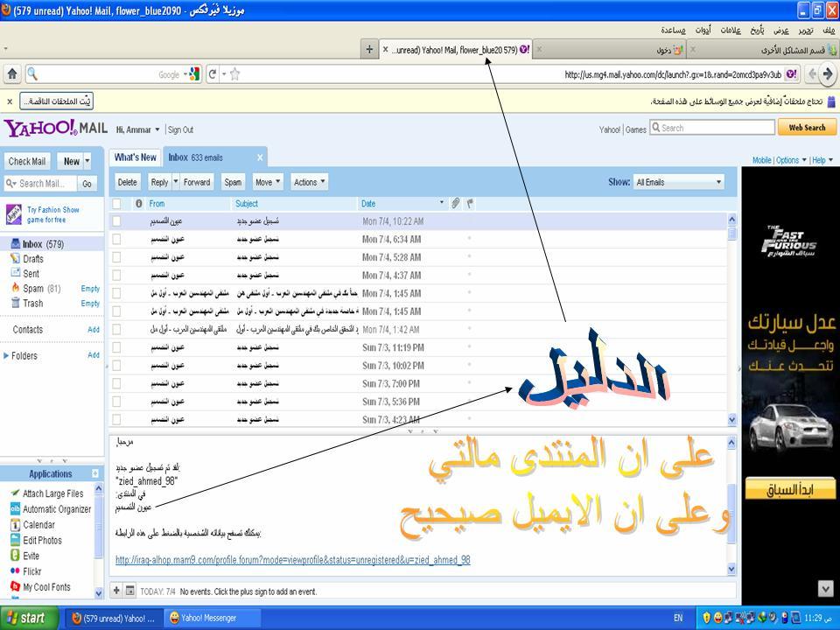
Task: Check the email from Sun 7/3, 10:02 PM
Action: [x=116, y=366]
